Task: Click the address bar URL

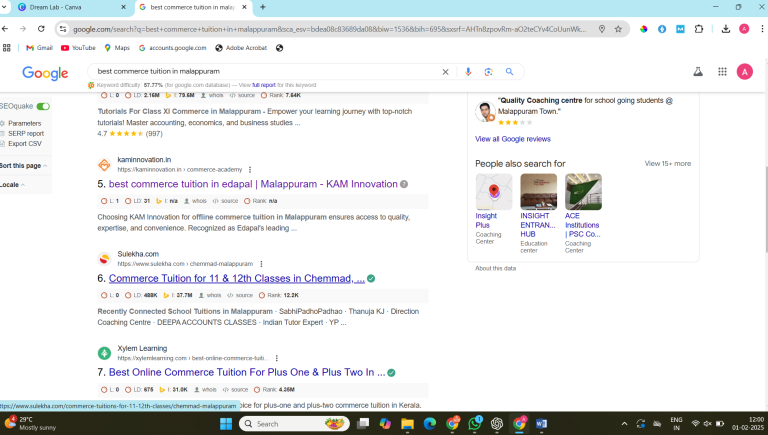Action: (329, 29)
